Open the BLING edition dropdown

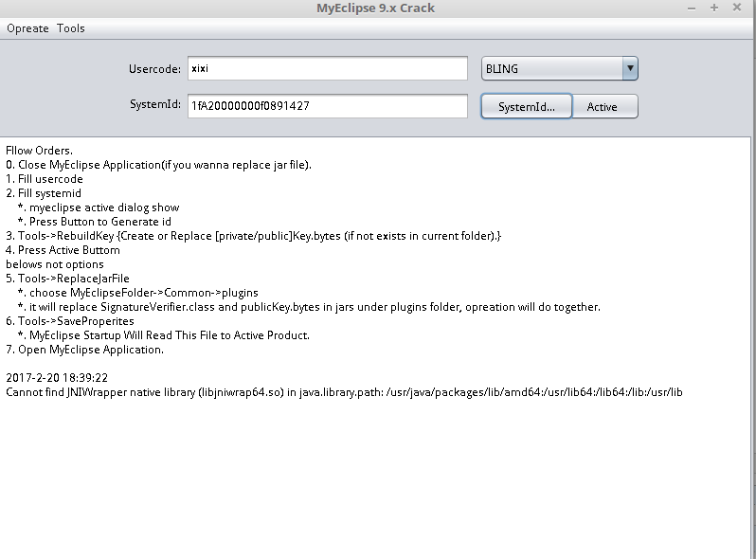tap(559, 68)
